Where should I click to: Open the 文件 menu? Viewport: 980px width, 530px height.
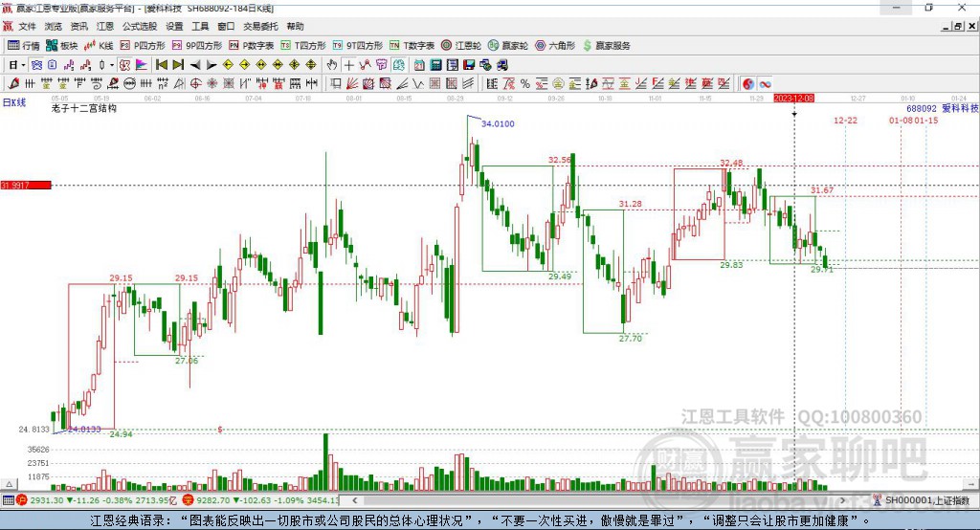[x=27, y=26]
